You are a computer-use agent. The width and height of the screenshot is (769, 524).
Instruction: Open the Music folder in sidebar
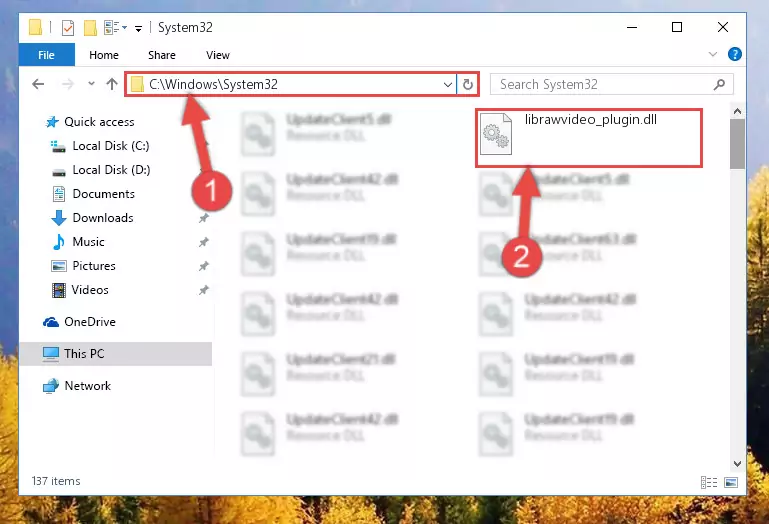pyautogui.click(x=88, y=242)
